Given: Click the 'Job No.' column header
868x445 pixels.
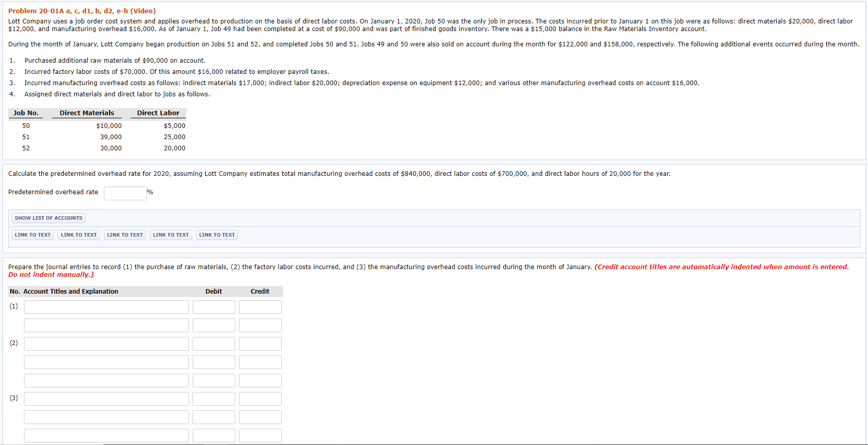Looking at the screenshot, I should 26,113.
